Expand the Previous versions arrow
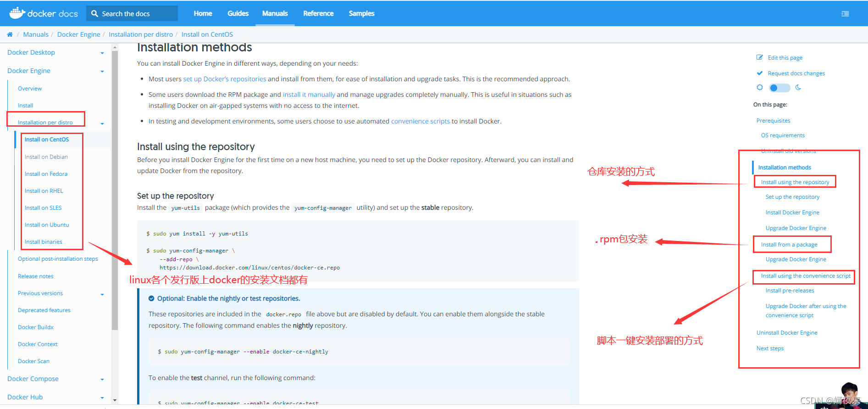The height and width of the screenshot is (409, 868). pos(102,294)
